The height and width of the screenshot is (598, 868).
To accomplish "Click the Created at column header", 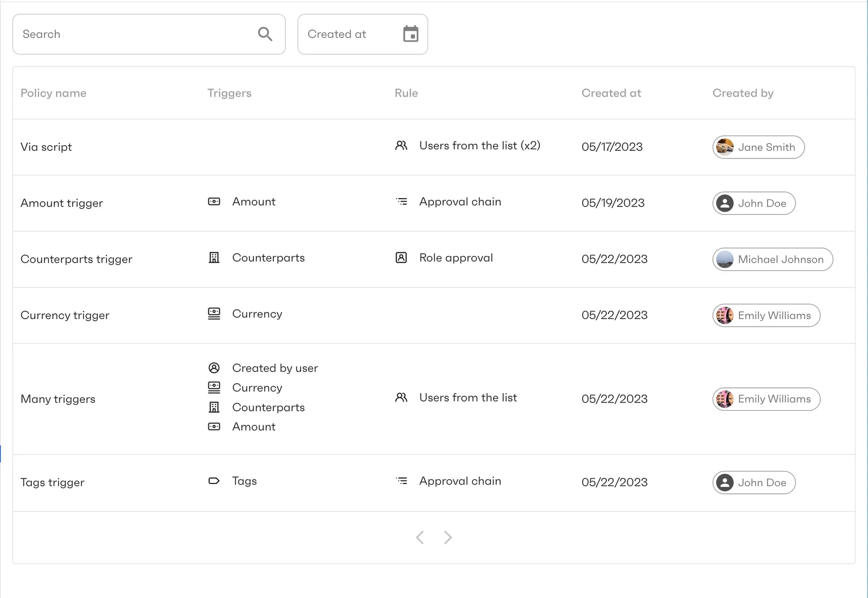I will click(611, 93).
